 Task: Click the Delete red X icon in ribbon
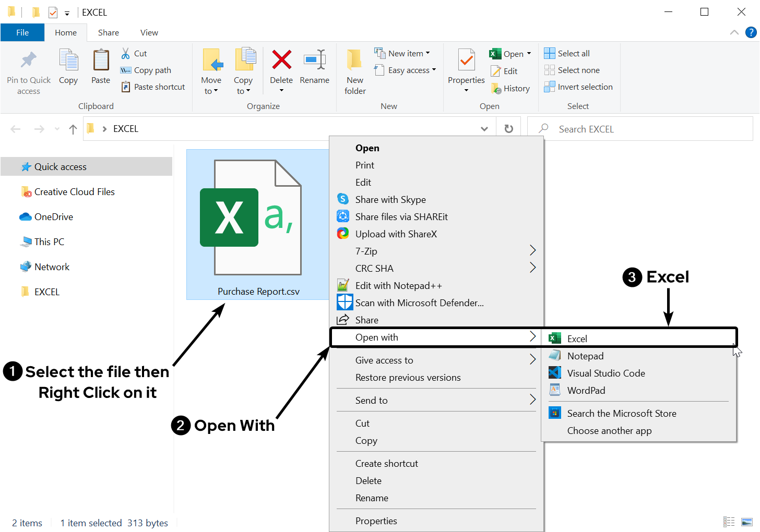pos(281,60)
